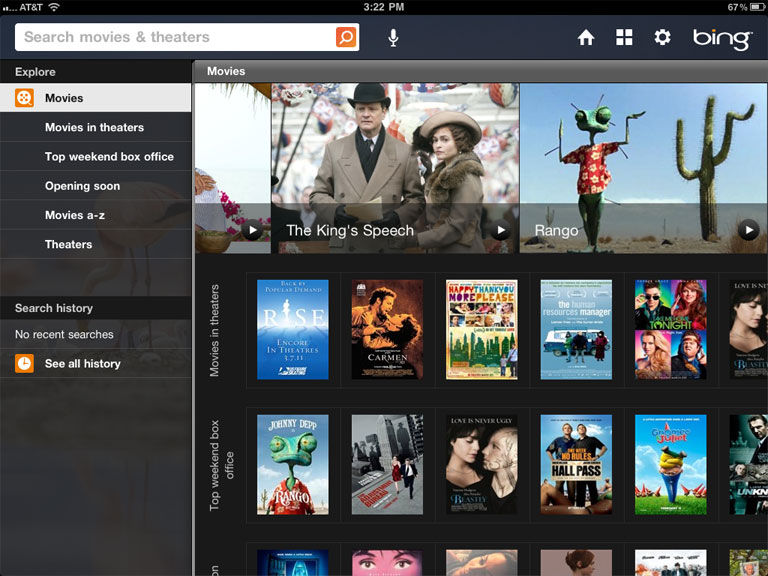Open the grid view icon in the top bar
768x576 pixels.
624,37
